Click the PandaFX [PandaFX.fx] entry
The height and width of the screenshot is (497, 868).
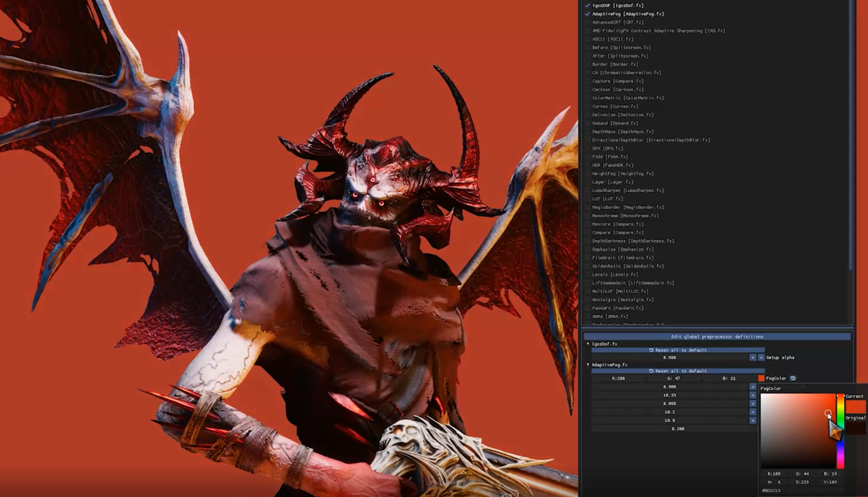[x=618, y=309]
